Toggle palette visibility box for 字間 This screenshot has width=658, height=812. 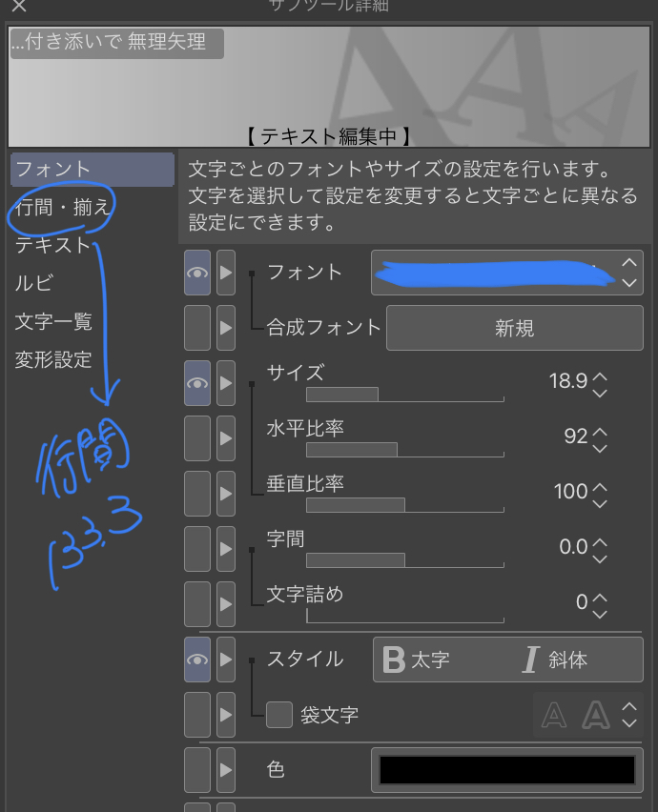click(x=197, y=549)
